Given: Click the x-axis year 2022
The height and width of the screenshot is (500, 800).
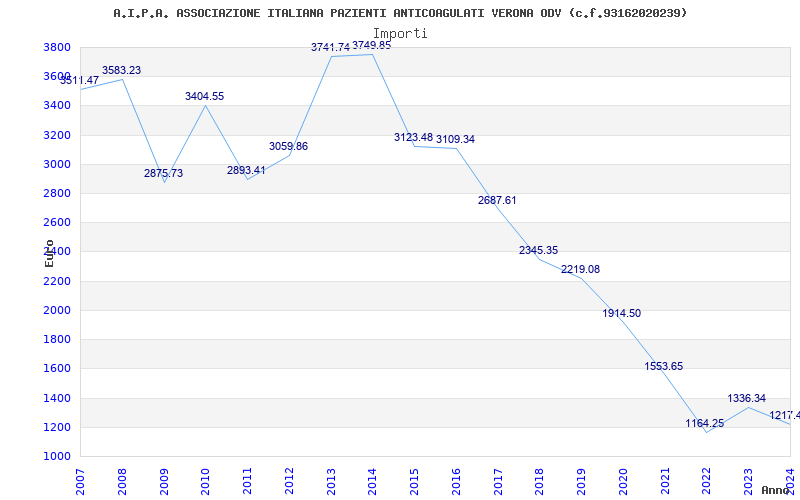Looking at the screenshot, I should 707,481.
